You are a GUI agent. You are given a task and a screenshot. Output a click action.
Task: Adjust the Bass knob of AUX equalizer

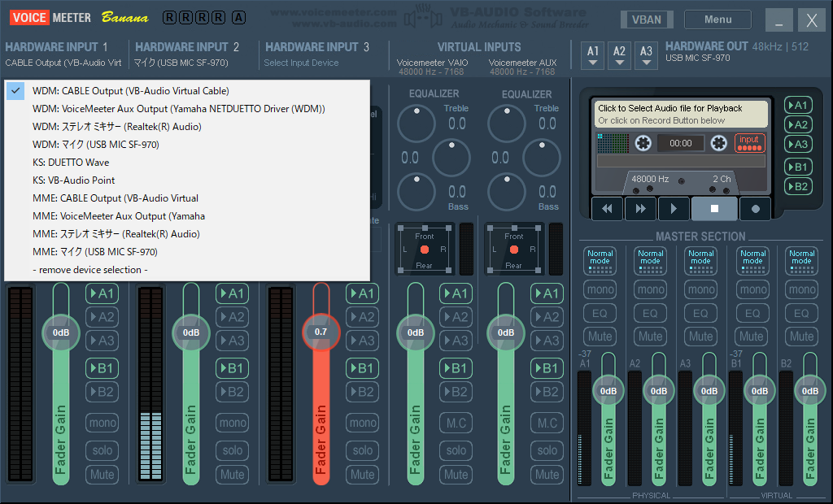point(506,192)
